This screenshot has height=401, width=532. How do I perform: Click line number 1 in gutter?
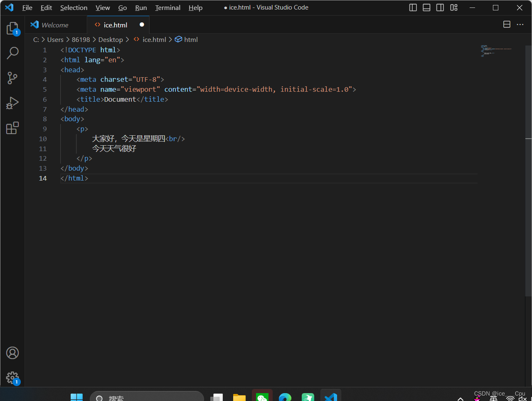44,50
